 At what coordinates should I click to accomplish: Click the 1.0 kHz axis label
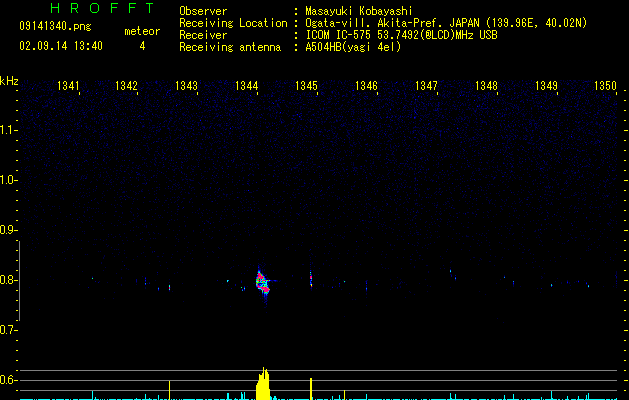tap(8, 180)
